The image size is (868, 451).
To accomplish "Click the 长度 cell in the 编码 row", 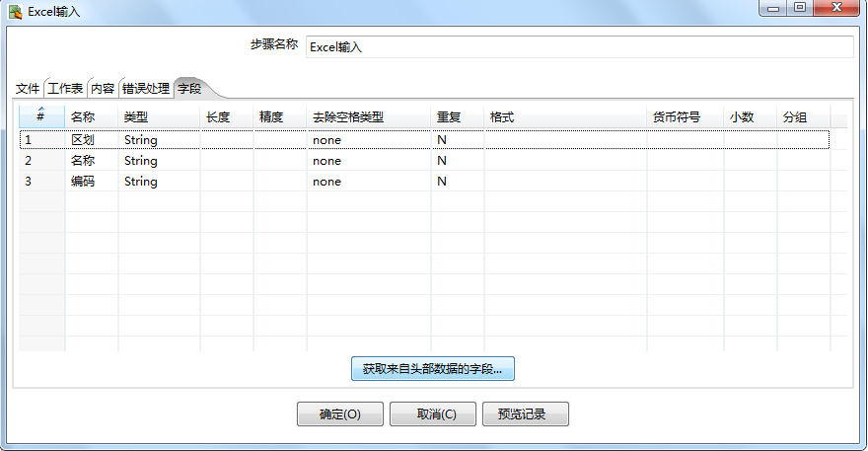I will coord(227,182).
